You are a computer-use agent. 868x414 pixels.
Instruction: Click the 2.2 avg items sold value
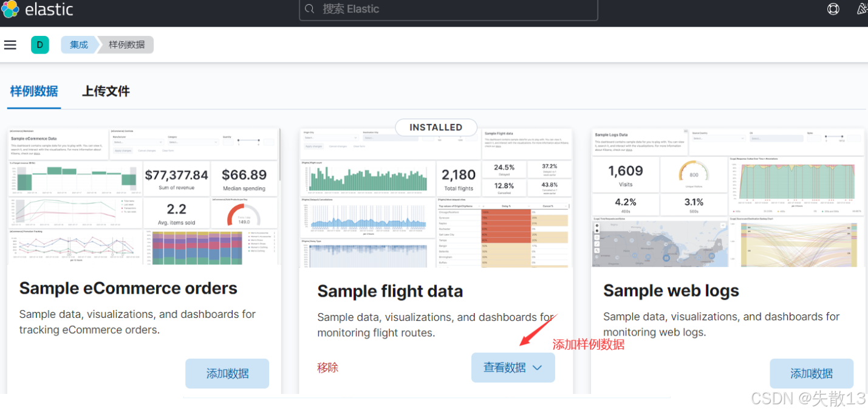click(176, 209)
